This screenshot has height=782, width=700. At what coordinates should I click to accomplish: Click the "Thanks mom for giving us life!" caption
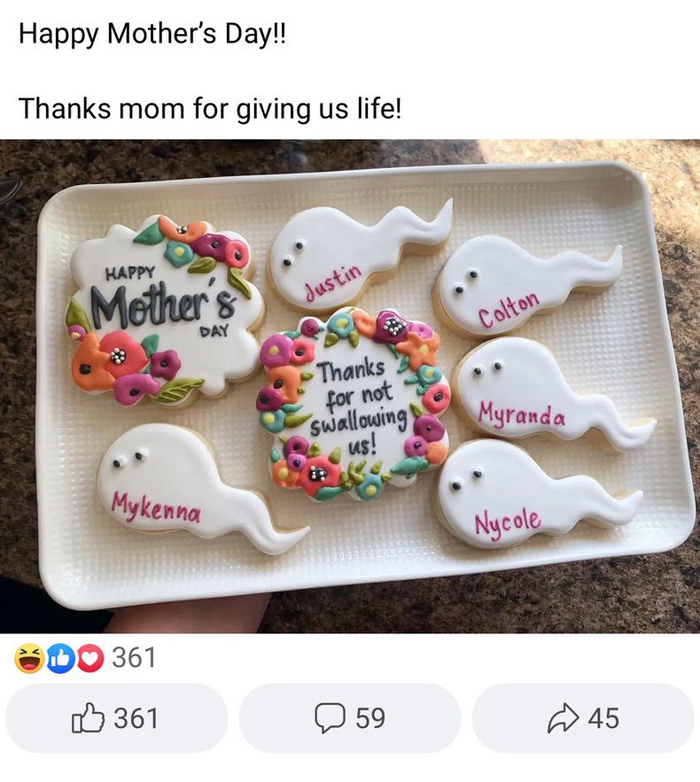coord(209,108)
